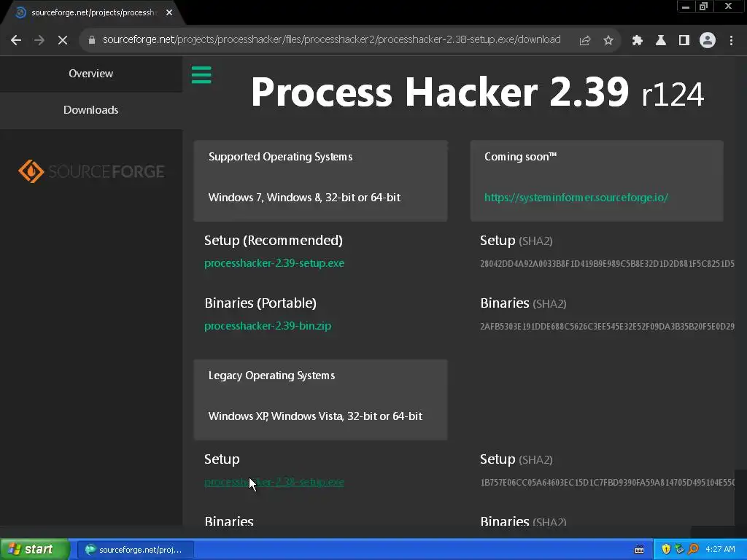
Task: Stop loading the page
Action: click(63, 41)
